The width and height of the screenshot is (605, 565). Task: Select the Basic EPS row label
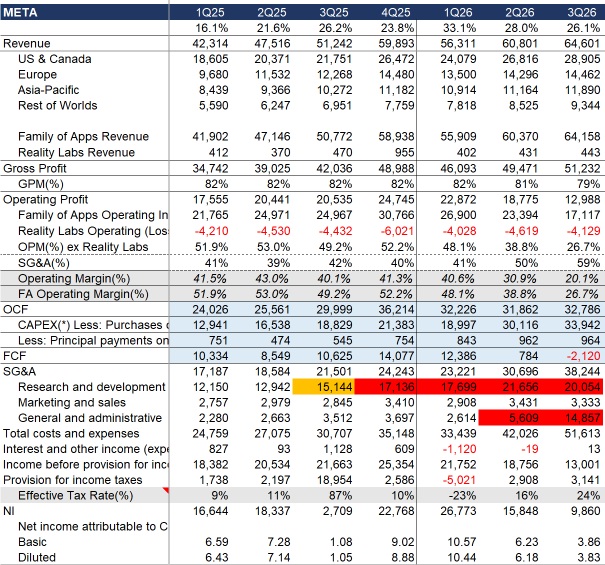pyautogui.click(x=32, y=542)
